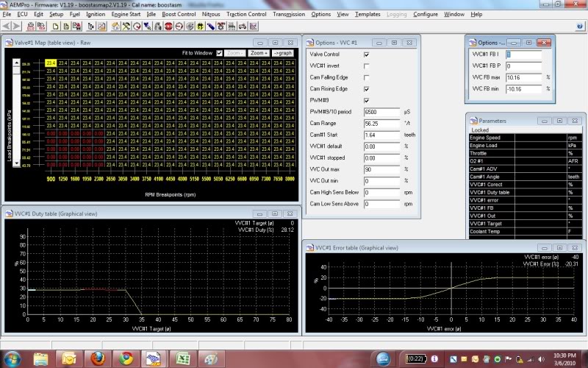
Task: Enable the VVC#1 invert checkbox
Action: [367, 66]
